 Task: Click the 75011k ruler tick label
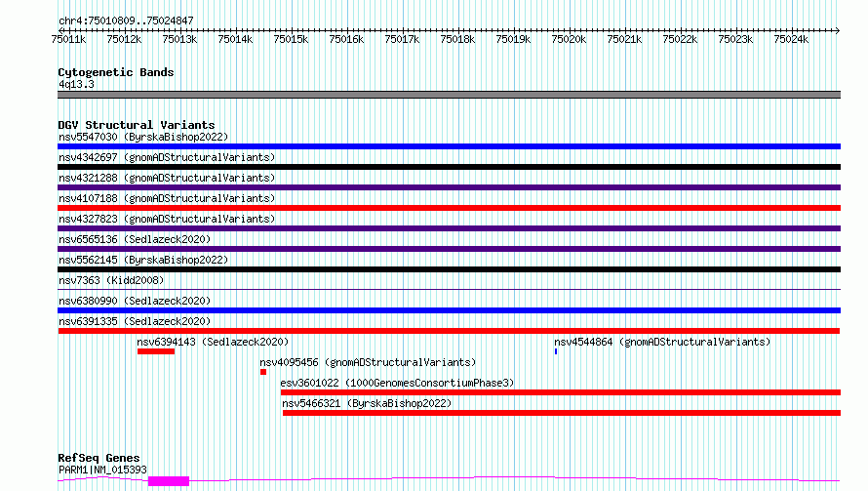tap(68, 39)
